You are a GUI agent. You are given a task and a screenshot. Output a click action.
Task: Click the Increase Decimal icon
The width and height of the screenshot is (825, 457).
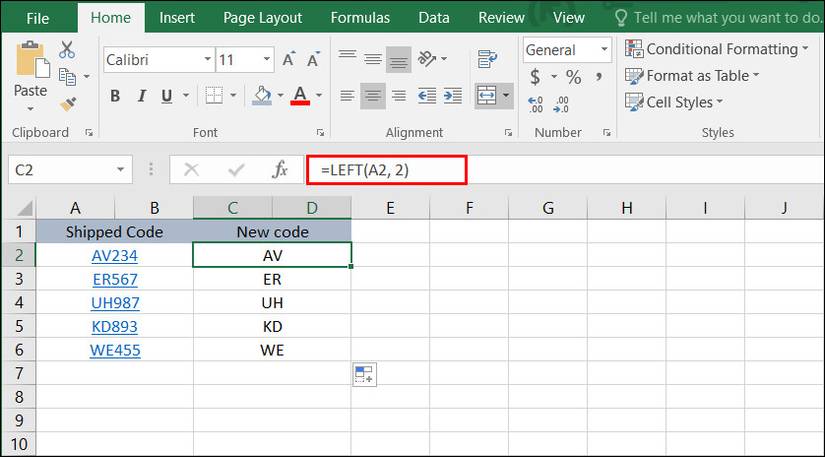535,103
